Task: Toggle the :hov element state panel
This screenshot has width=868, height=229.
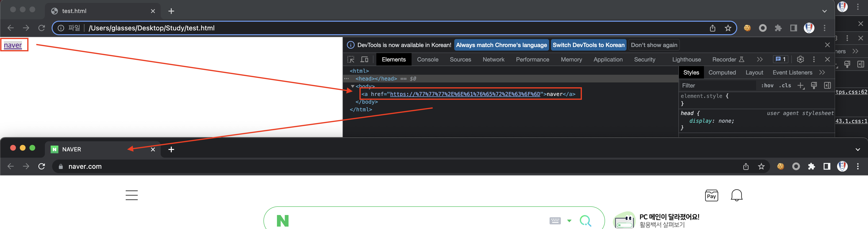Action: tap(767, 86)
